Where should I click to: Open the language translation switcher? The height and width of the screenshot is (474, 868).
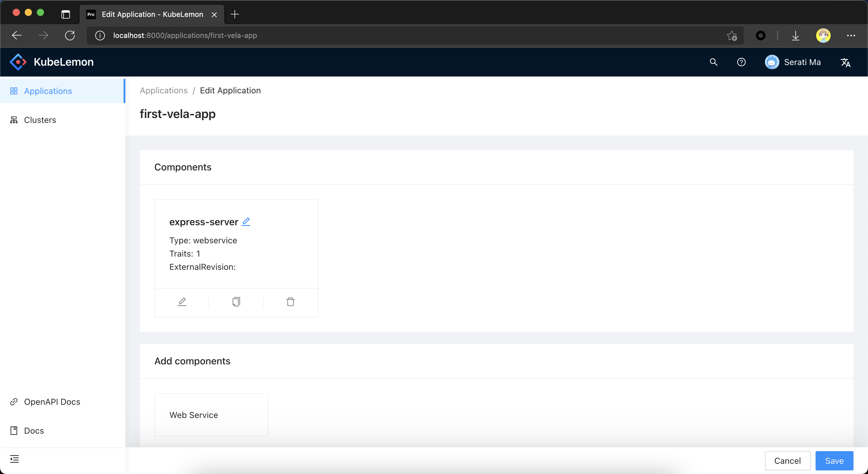(x=845, y=63)
